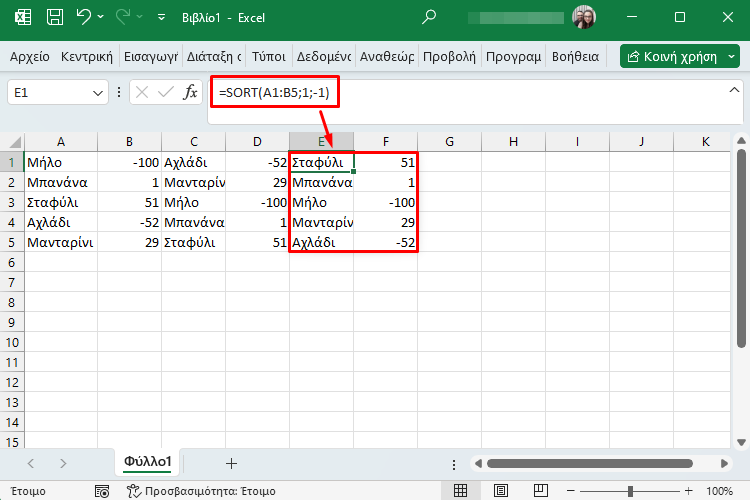Viewport: 750px width, 500px height.
Task: Select cell F4 with value 29
Action: click(386, 222)
